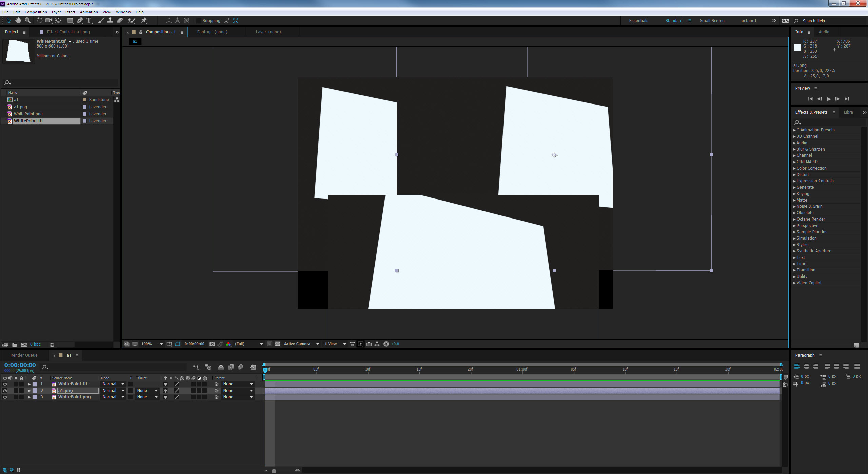The image size is (868, 474).
Task: Open the Animation menu
Action: (x=89, y=12)
